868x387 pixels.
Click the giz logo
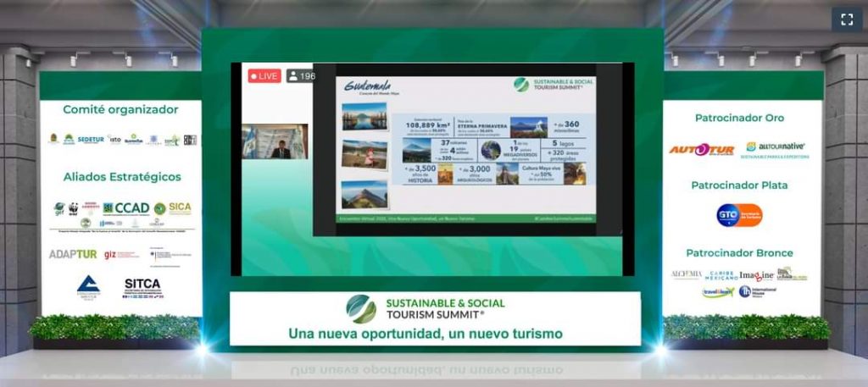point(110,254)
